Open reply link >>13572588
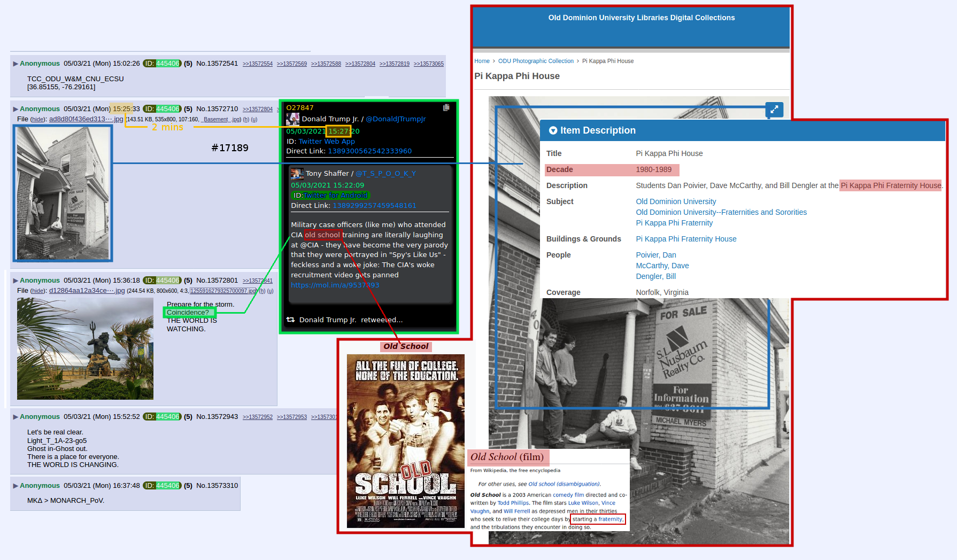957x560 pixels. [326, 64]
